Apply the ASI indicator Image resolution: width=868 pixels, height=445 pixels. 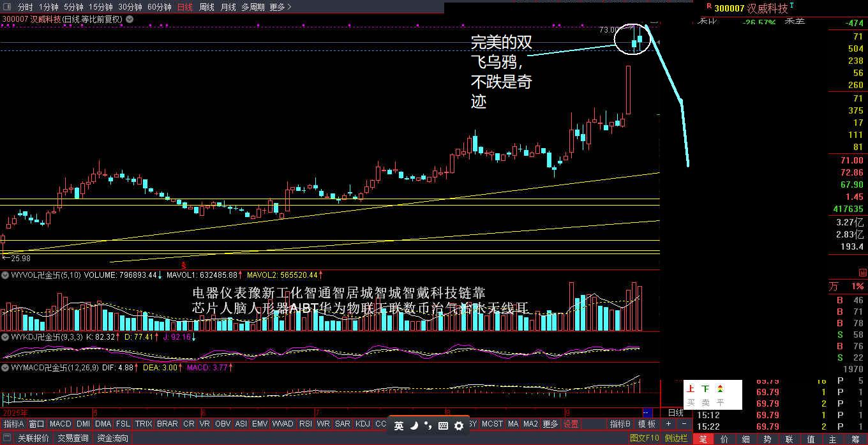241,424
